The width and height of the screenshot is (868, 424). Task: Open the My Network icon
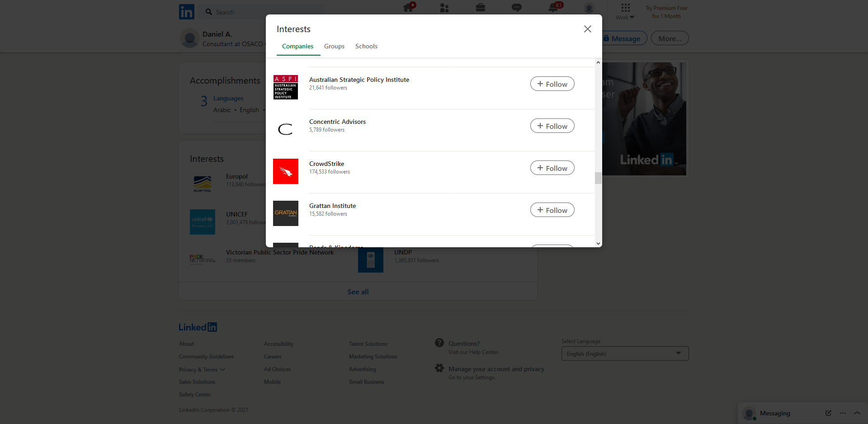[444, 8]
